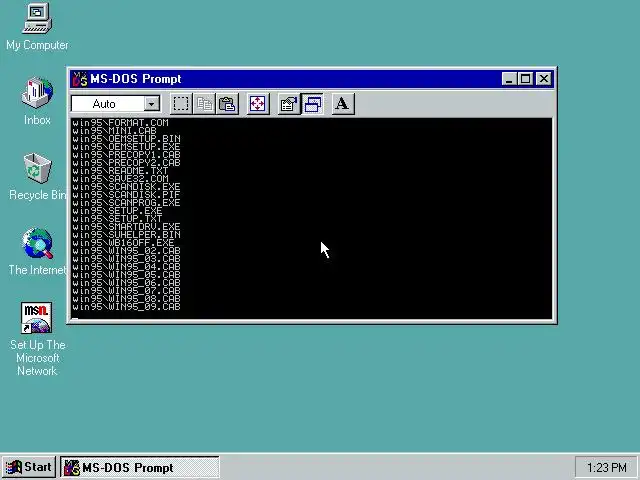Open the font size Auto dropdown arrow
The image size is (640, 480).
pos(151,104)
